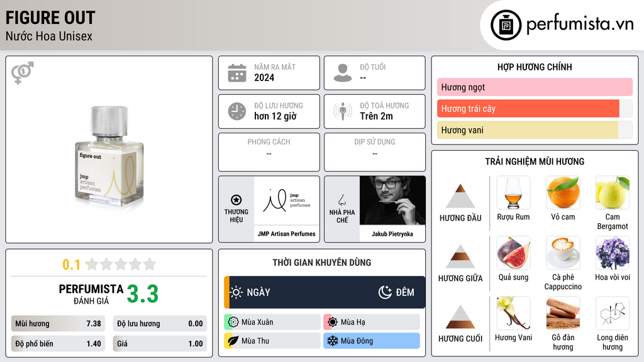644x362 pixels.
Task: Click the 'Trên 2m' projection value
Action: tap(376, 116)
